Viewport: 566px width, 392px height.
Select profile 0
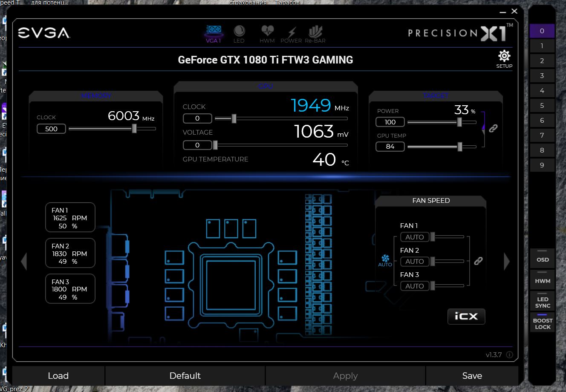[x=542, y=31]
